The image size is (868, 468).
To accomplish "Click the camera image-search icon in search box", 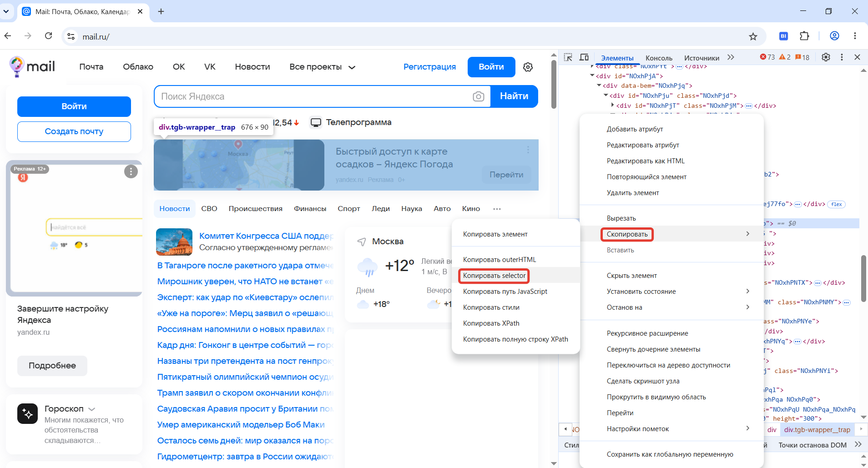I will (x=478, y=96).
